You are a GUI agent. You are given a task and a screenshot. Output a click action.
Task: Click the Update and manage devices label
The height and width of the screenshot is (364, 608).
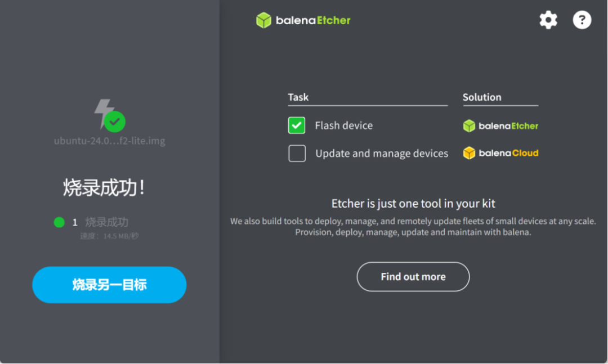[x=382, y=154]
